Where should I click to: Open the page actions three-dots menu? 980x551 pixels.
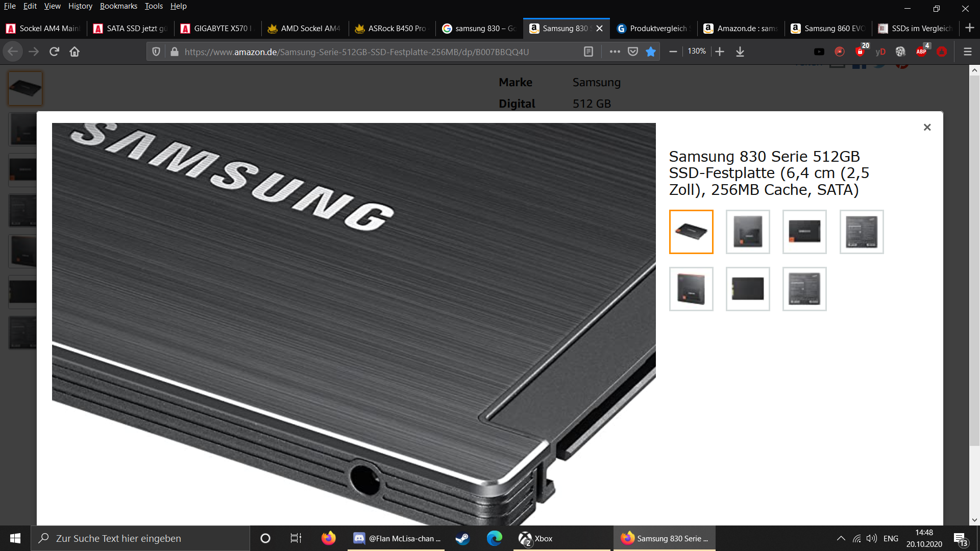[x=615, y=52]
